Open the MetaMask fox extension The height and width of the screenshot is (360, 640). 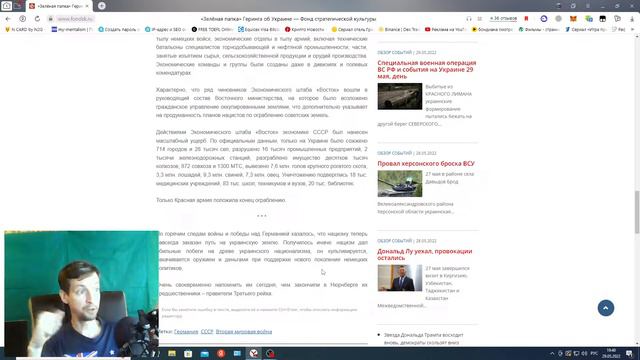tap(573, 19)
